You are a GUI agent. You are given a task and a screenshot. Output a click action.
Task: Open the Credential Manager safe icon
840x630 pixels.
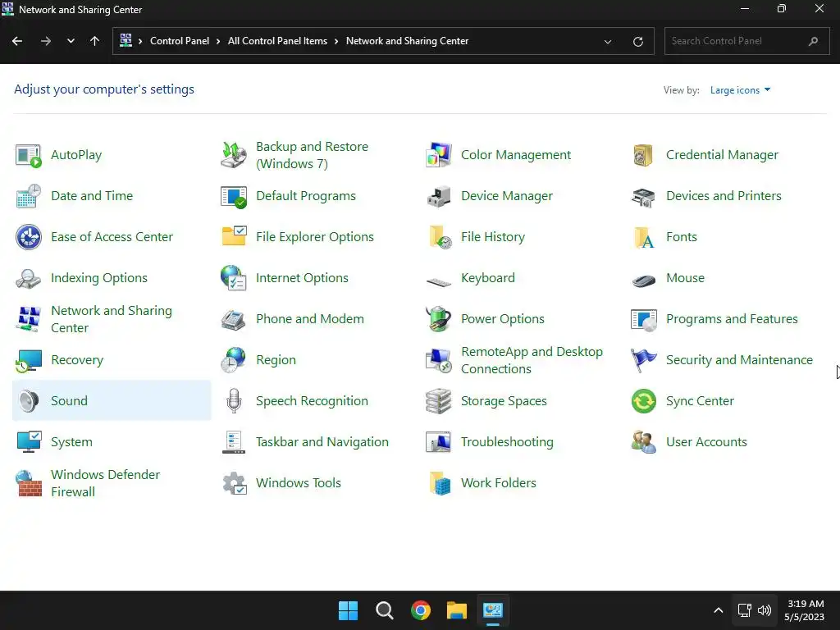[643, 155]
